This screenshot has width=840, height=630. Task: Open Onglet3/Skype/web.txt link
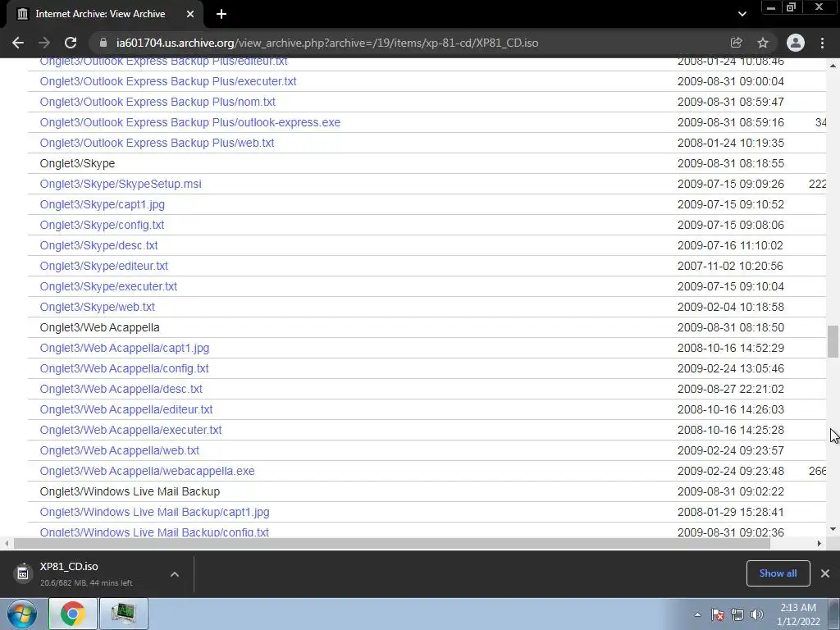click(97, 307)
